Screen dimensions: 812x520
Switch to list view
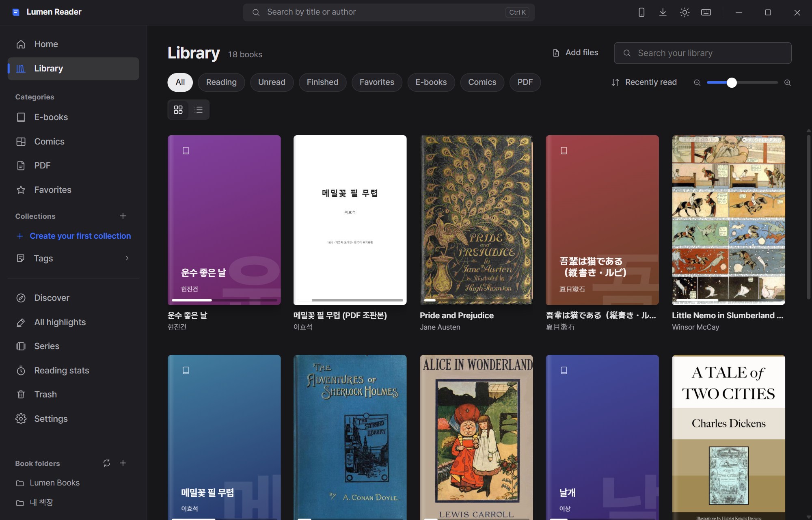pos(199,110)
